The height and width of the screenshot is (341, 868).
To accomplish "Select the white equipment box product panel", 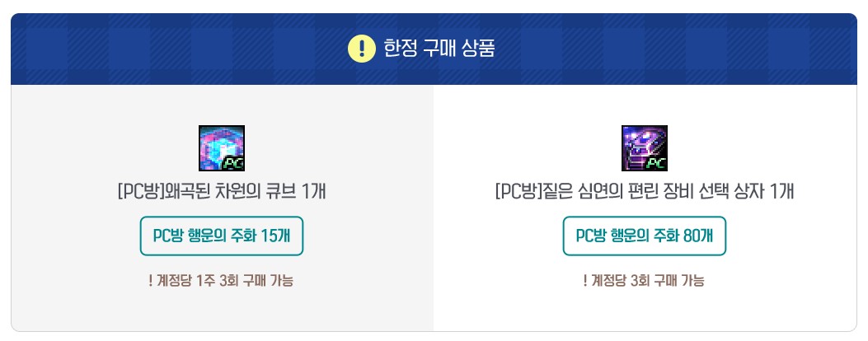I will pos(645,208).
